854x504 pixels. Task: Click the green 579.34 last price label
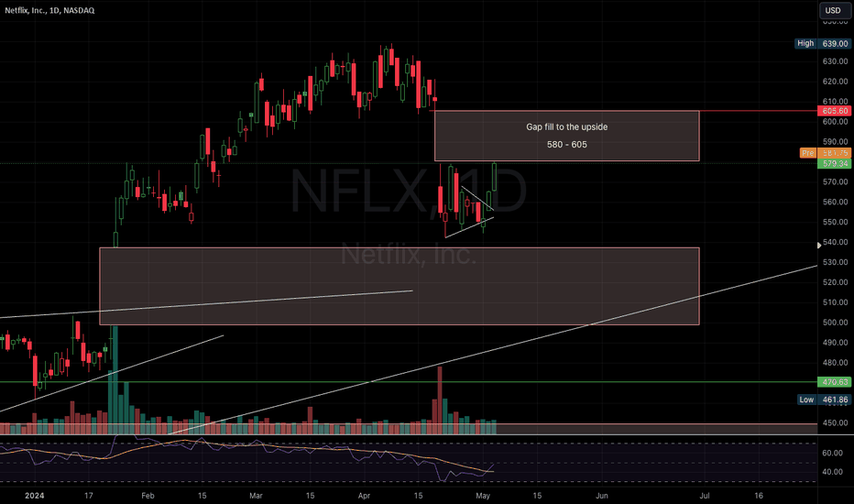pyautogui.click(x=835, y=163)
